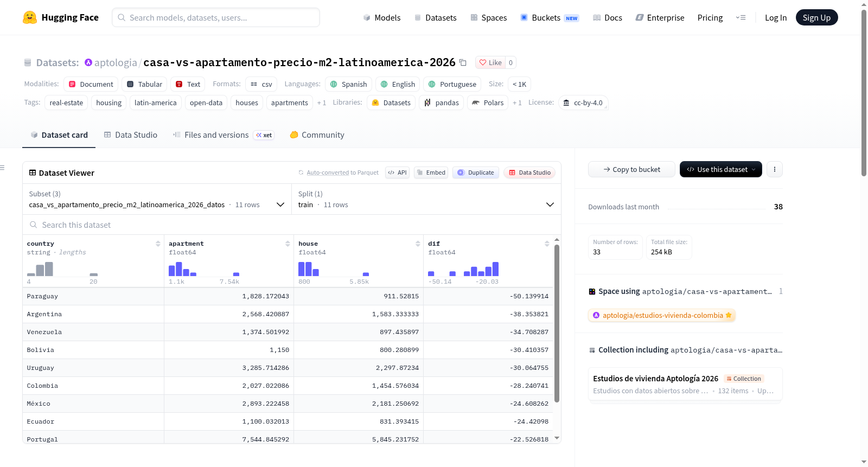The height and width of the screenshot is (467, 868).
Task: Open the Estudios de vivienda Aptología 2026 collection
Action: 685,384
